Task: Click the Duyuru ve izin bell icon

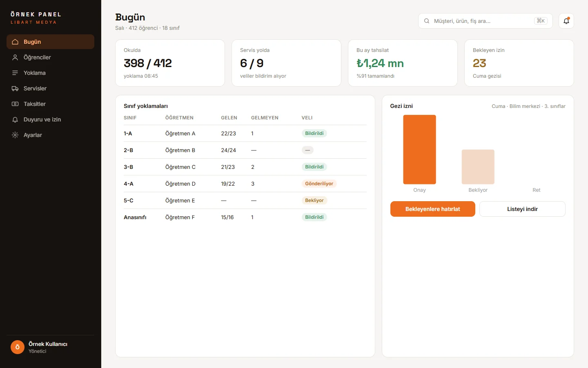Action: click(x=15, y=119)
